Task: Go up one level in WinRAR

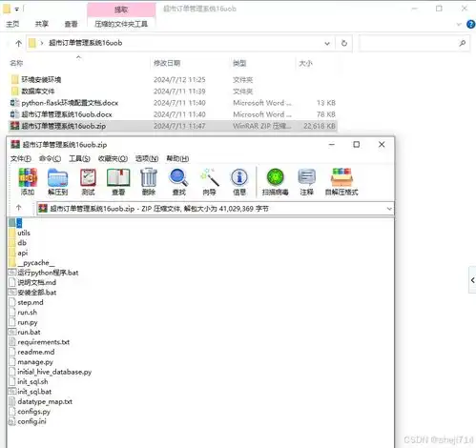Action: pos(19,208)
